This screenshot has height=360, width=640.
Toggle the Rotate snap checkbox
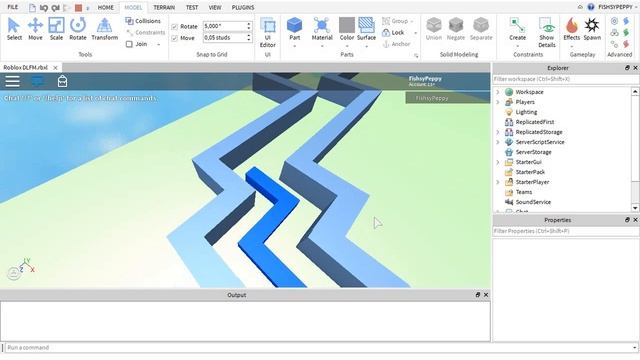(x=175, y=27)
